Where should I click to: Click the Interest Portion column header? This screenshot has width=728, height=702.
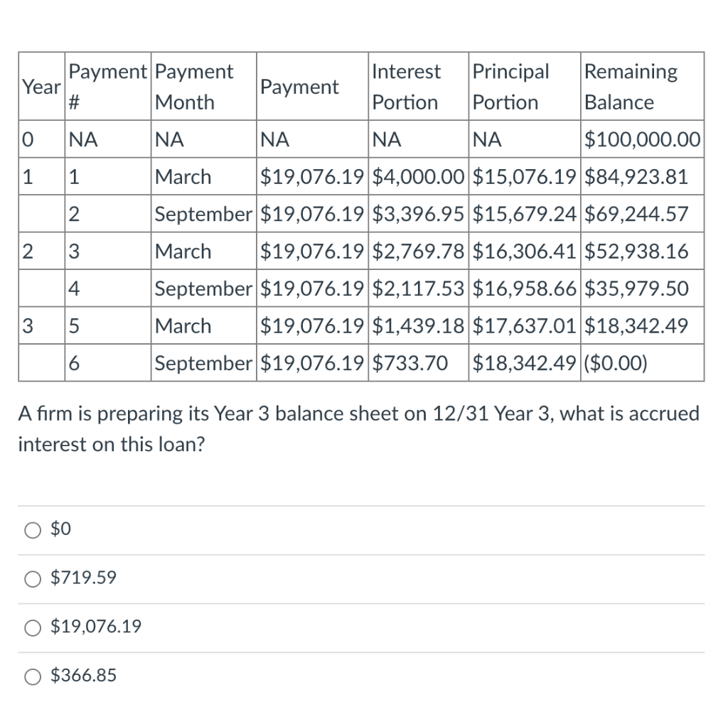coord(406,86)
